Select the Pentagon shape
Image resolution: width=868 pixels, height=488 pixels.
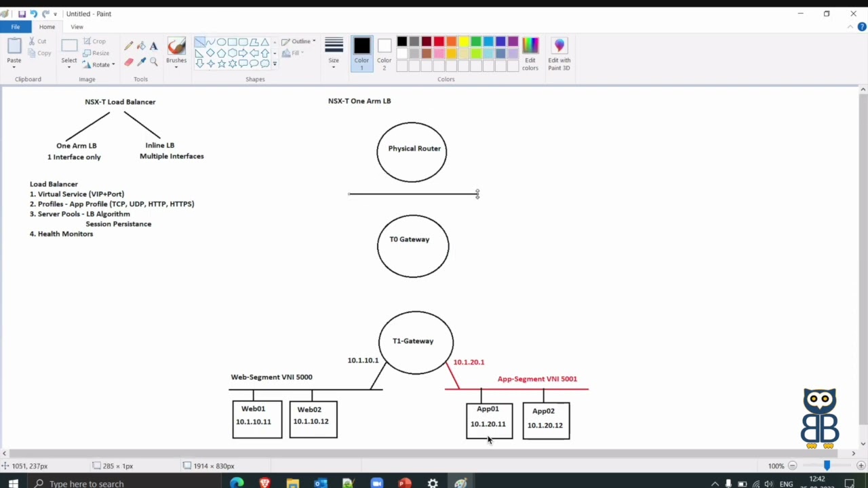click(221, 53)
